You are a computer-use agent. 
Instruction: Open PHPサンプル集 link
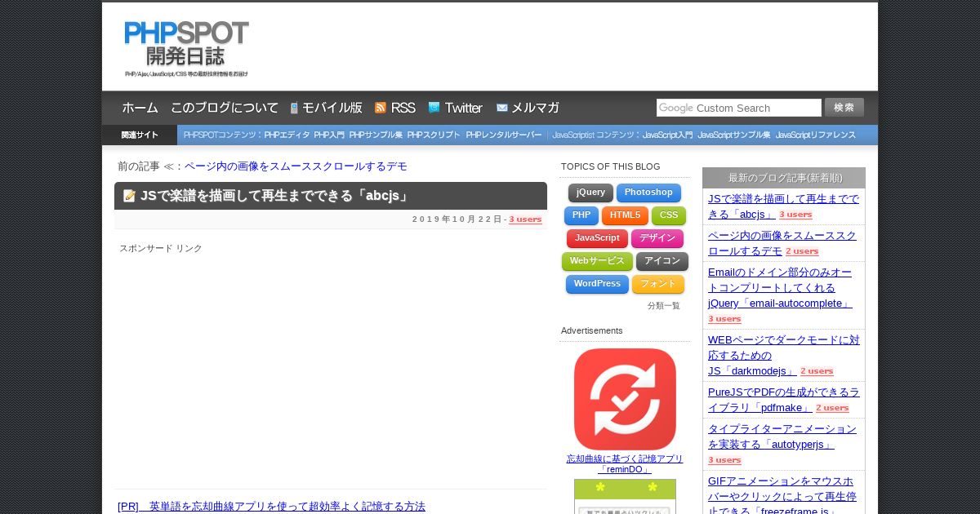376,135
